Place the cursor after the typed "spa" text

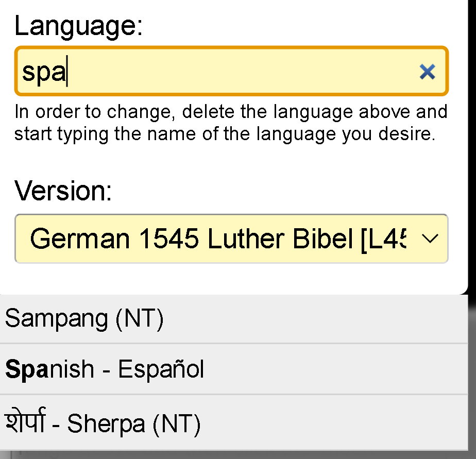click(67, 73)
